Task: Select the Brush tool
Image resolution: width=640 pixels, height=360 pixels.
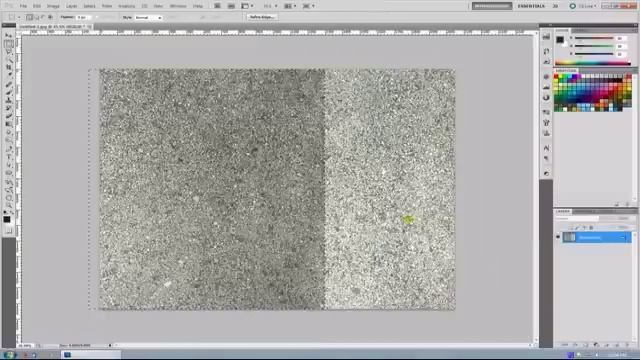Action: [8, 92]
